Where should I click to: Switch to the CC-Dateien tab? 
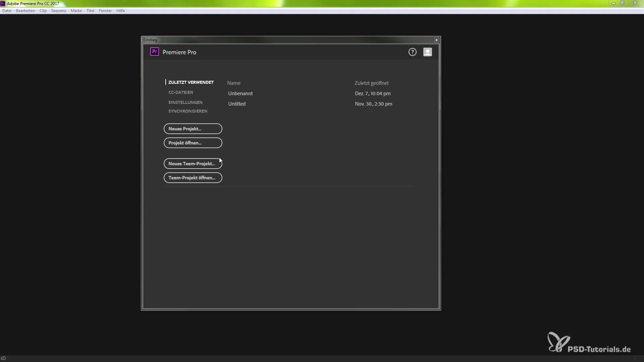[180, 92]
